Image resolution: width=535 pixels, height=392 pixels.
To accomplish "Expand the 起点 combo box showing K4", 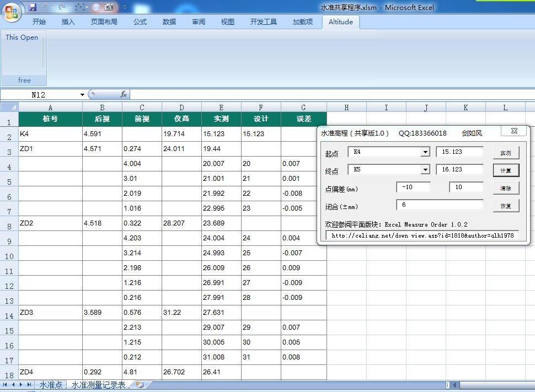I will (425, 152).
